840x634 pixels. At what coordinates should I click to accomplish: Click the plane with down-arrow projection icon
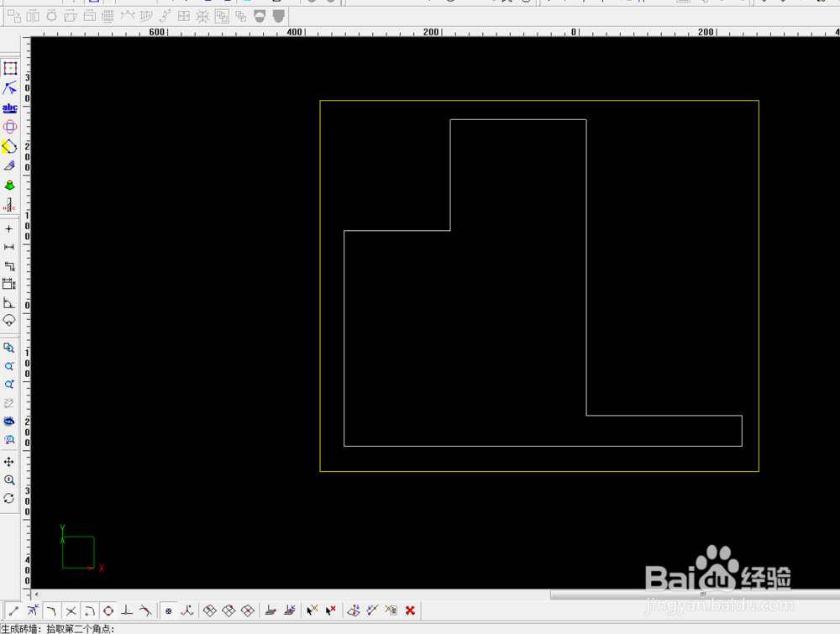354,610
